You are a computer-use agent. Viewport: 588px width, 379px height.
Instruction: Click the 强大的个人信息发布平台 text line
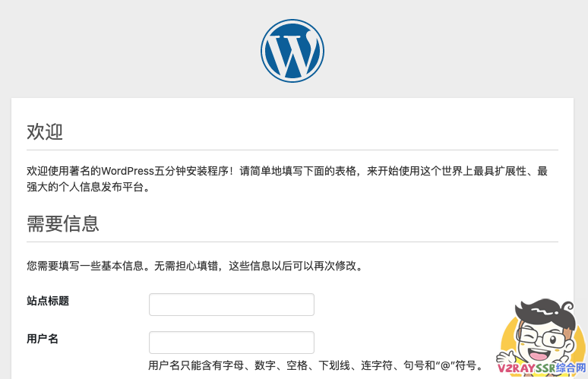[87, 187]
